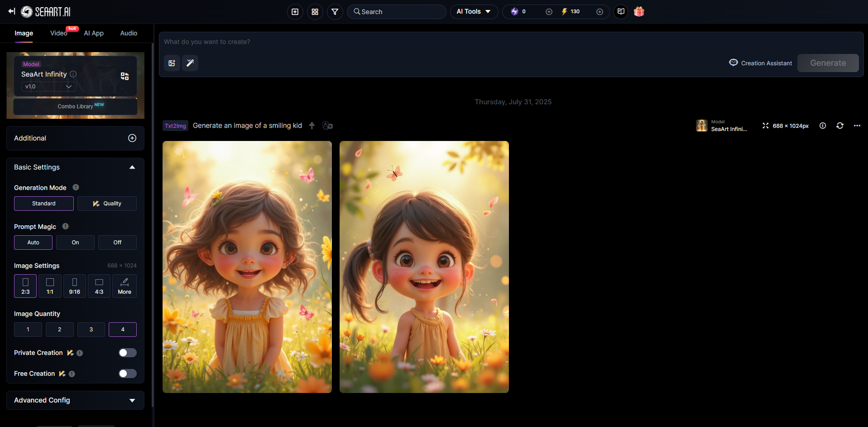The image size is (868, 427).
Task: Enable the Private Creation toggle
Action: point(127,353)
